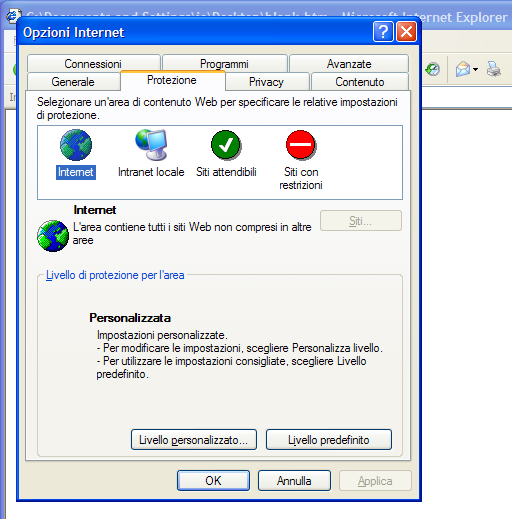Click the Print toolbar icon
512x519 pixels.
494,69
